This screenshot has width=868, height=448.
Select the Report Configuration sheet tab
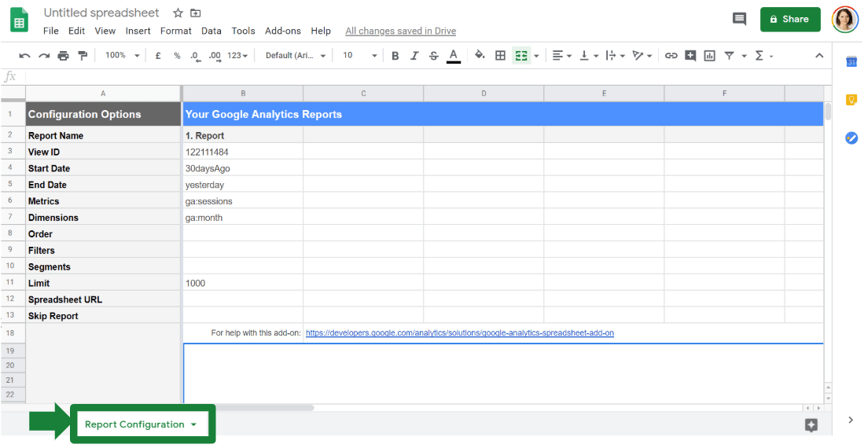[x=134, y=424]
